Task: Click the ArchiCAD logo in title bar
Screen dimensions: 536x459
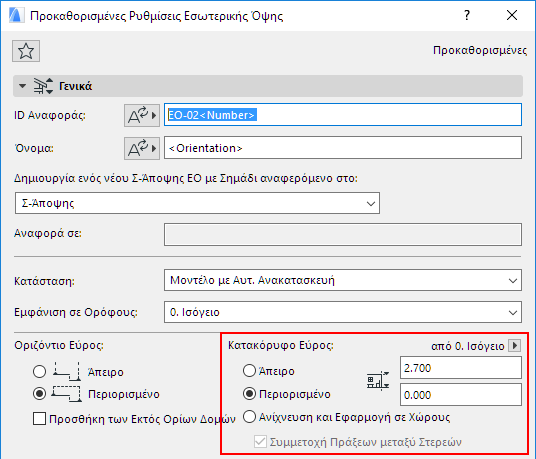Action: point(16,16)
